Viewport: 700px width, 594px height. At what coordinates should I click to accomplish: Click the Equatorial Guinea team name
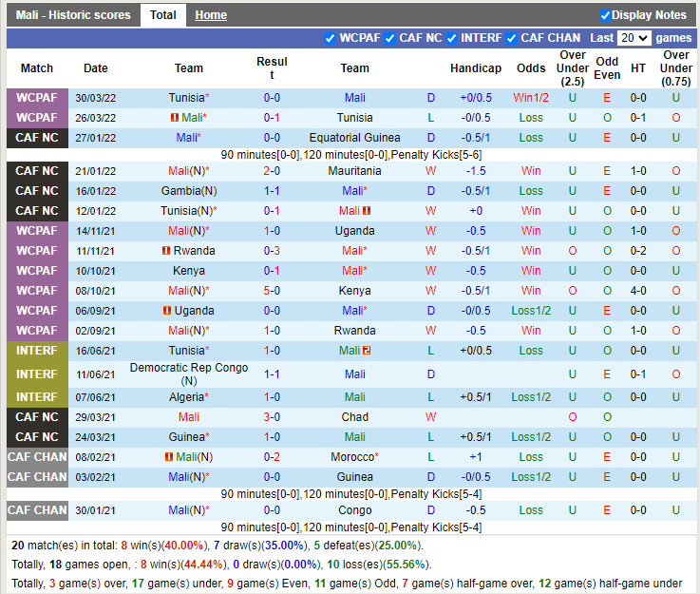tap(354, 138)
